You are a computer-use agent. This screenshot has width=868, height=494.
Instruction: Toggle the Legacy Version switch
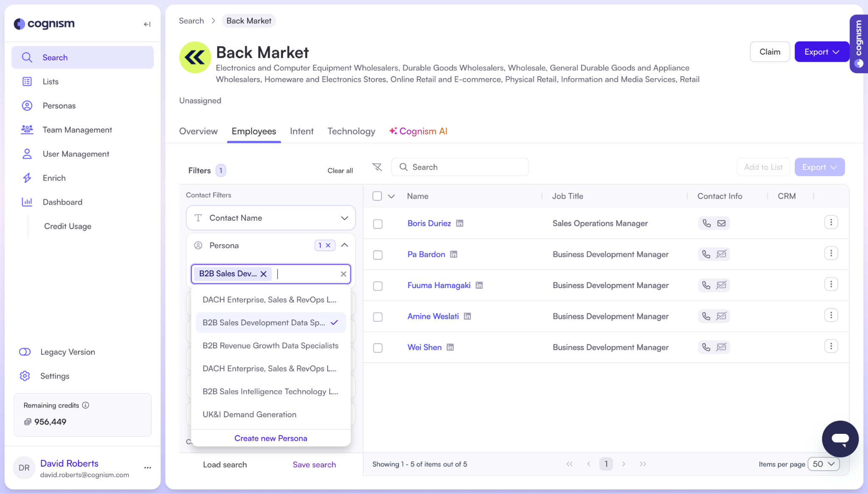click(25, 352)
